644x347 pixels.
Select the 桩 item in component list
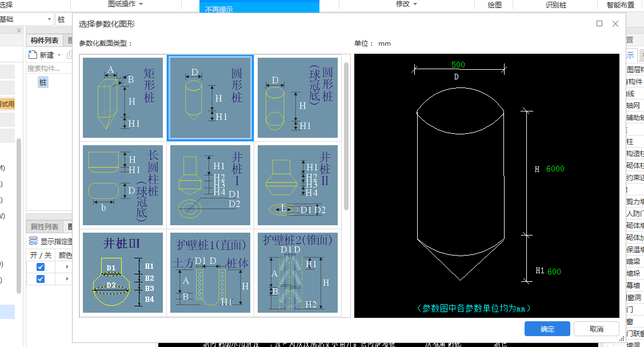coord(43,82)
